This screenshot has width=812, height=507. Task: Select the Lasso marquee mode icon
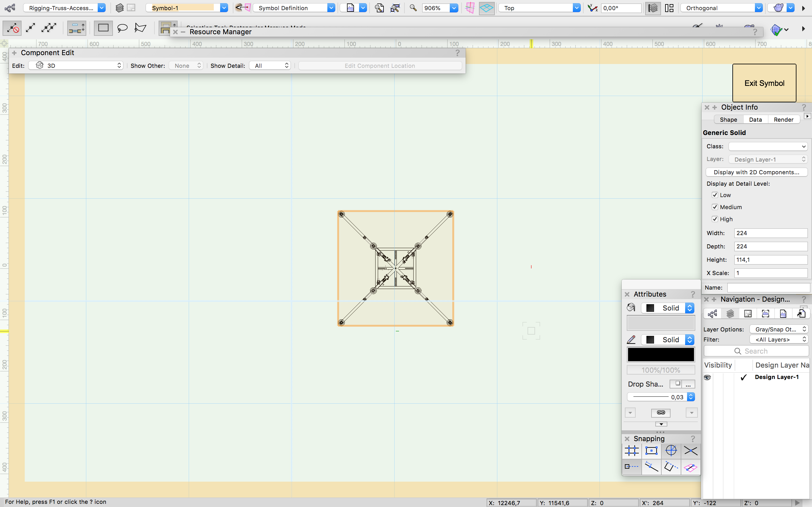pos(122,28)
